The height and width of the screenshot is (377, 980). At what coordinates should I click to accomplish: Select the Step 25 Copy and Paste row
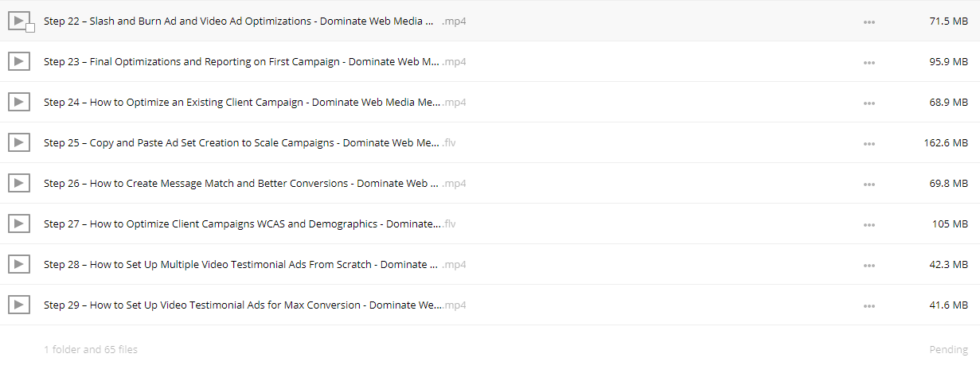point(490,142)
